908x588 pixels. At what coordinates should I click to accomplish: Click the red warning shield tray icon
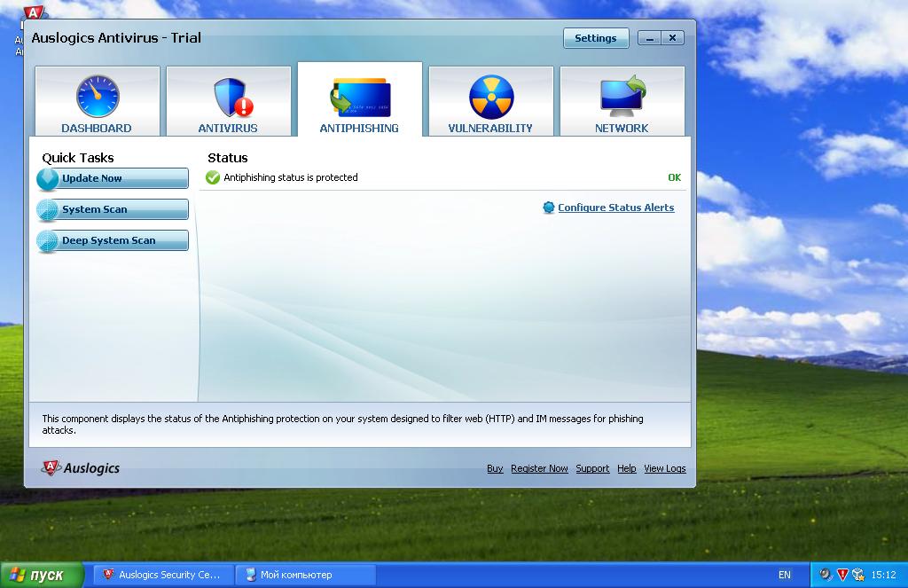[x=842, y=575]
